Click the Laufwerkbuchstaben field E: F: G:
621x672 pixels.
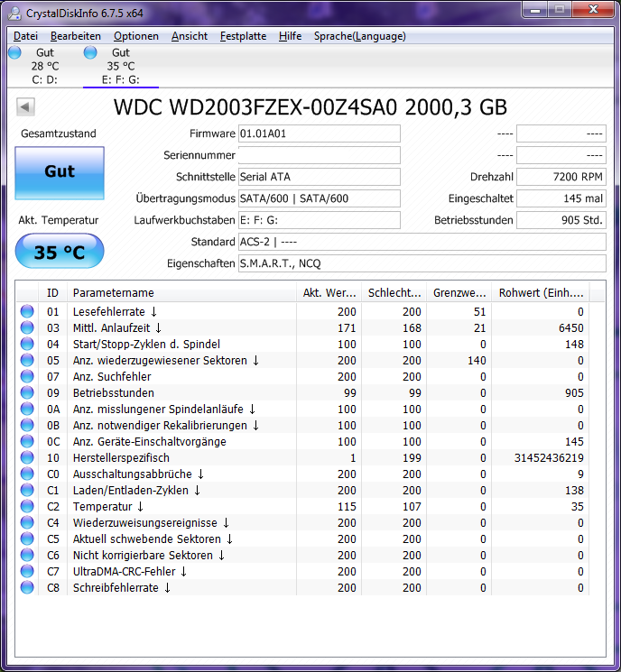click(x=320, y=220)
